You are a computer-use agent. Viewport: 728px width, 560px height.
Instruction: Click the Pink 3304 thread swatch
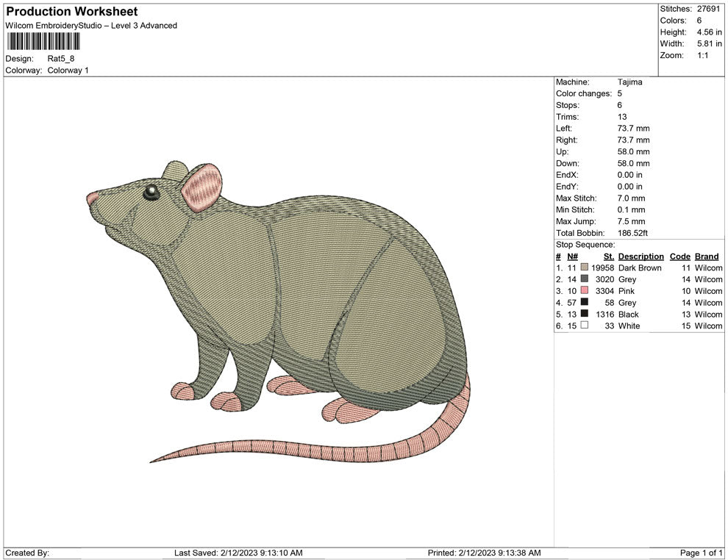click(x=583, y=291)
